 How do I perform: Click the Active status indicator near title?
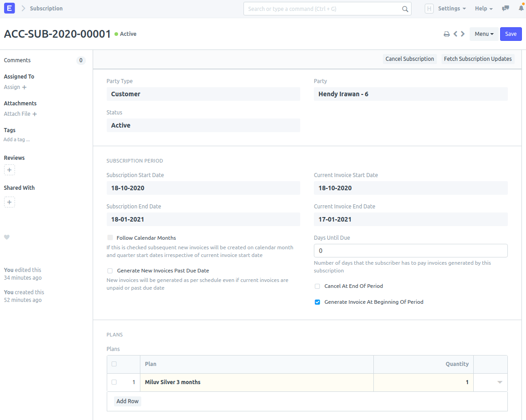coord(125,34)
